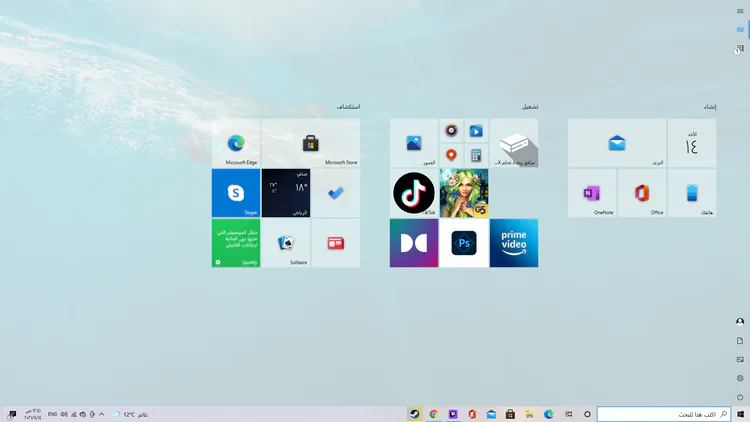Switch to pinned tiles view
This screenshot has width=750, height=422.
click(x=740, y=30)
